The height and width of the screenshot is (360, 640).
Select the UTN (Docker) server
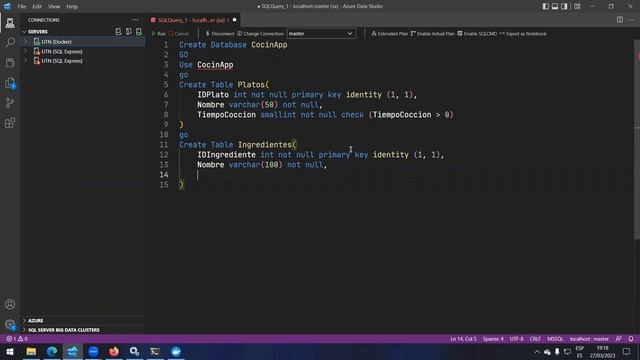(56, 42)
